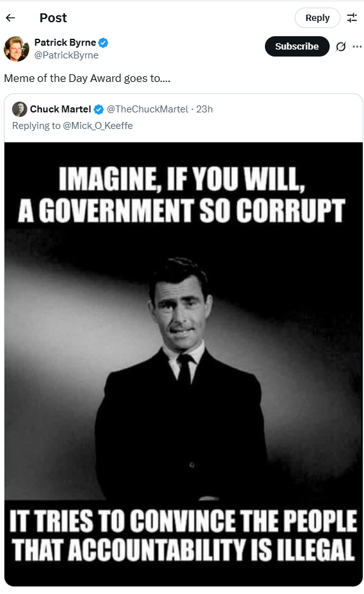
Task: Enlarge the accountability meme image
Action: pyautogui.click(x=184, y=364)
